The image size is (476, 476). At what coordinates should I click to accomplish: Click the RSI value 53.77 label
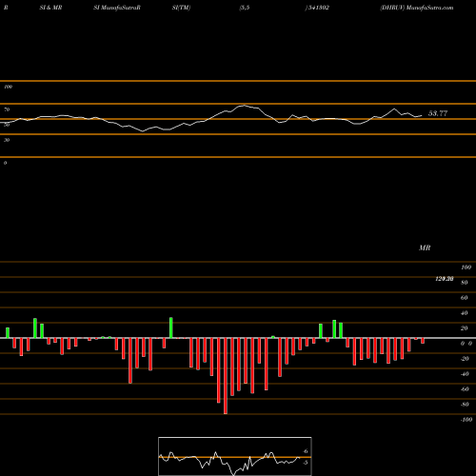point(438,113)
